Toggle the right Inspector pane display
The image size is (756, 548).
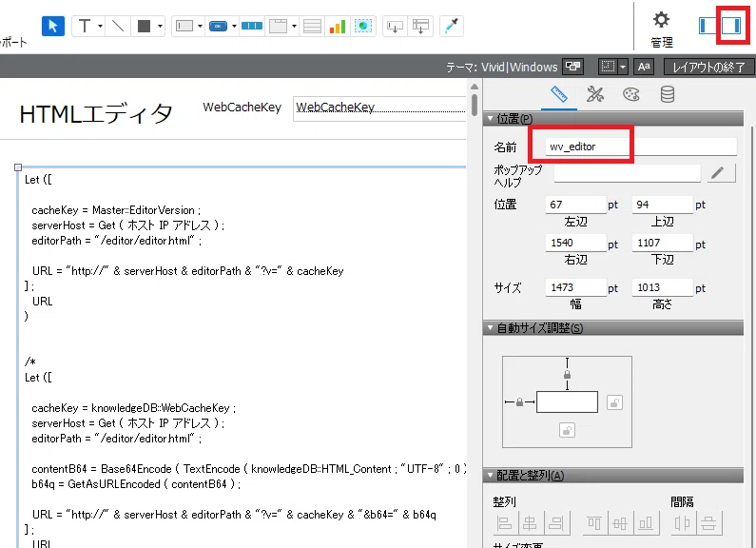[x=731, y=26]
